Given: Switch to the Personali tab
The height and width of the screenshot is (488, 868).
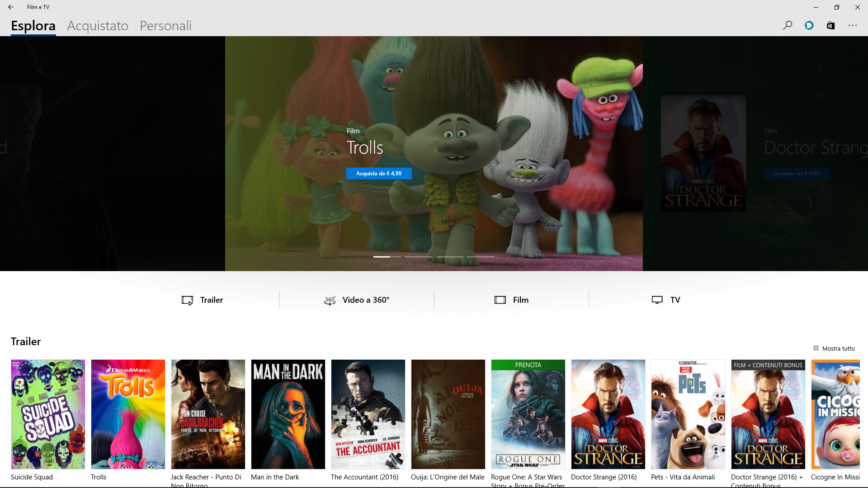Looking at the screenshot, I should pyautogui.click(x=165, y=26).
